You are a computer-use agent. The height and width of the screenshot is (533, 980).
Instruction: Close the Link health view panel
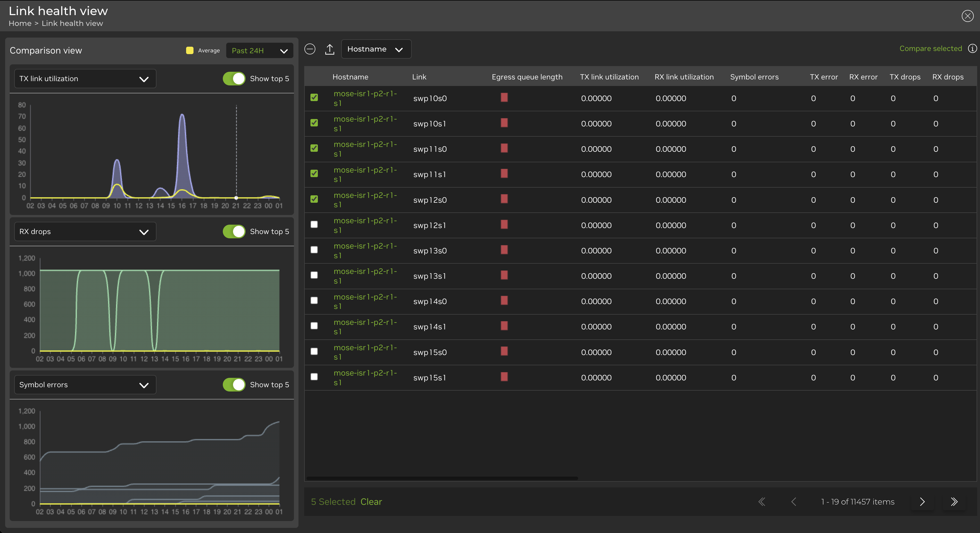[967, 16]
